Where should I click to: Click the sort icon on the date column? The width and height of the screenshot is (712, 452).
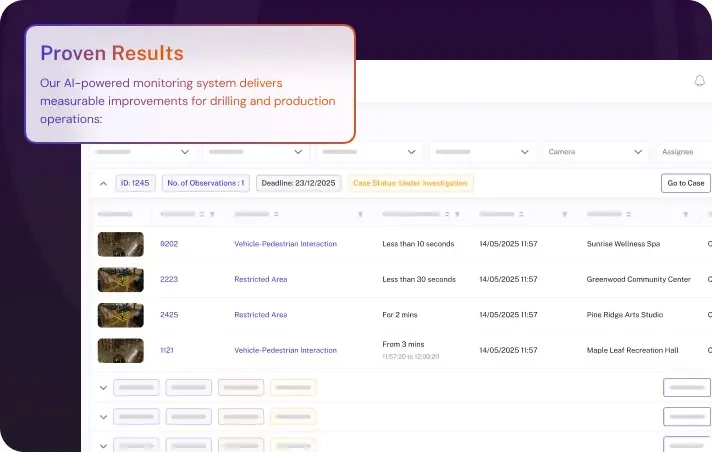coord(521,214)
